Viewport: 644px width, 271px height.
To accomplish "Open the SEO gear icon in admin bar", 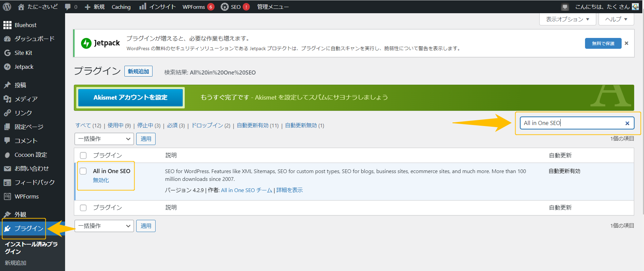I will click(x=224, y=7).
